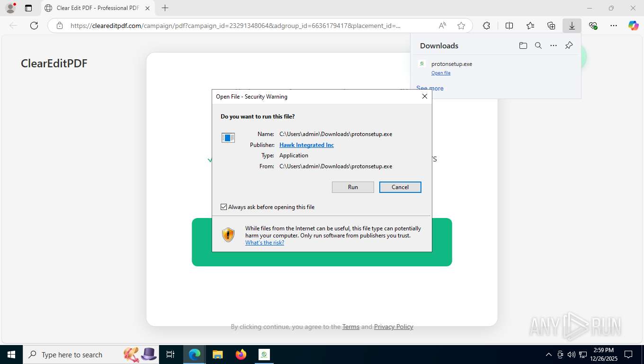The image size is (644, 364).
Task: Open downloads folder from Downloads panel
Action: pyautogui.click(x=523, y=45)
